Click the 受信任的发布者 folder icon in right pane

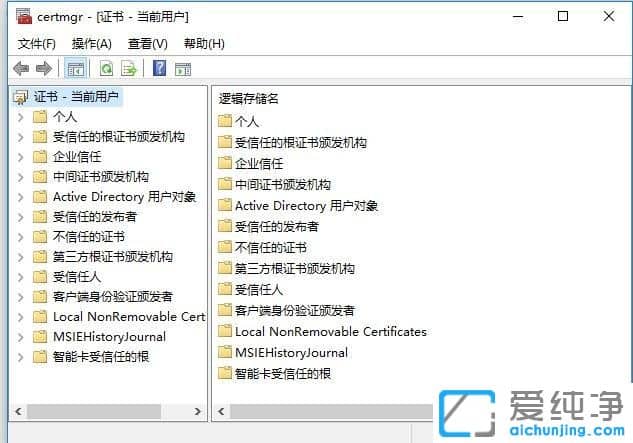coord(225,226)
